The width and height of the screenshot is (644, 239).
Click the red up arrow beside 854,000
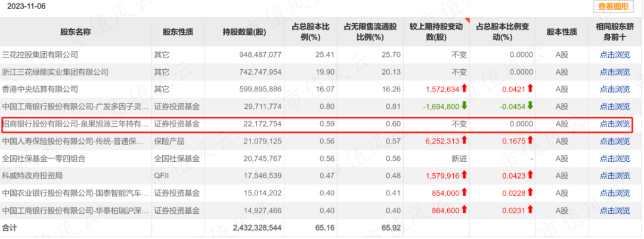click(465, 193)
